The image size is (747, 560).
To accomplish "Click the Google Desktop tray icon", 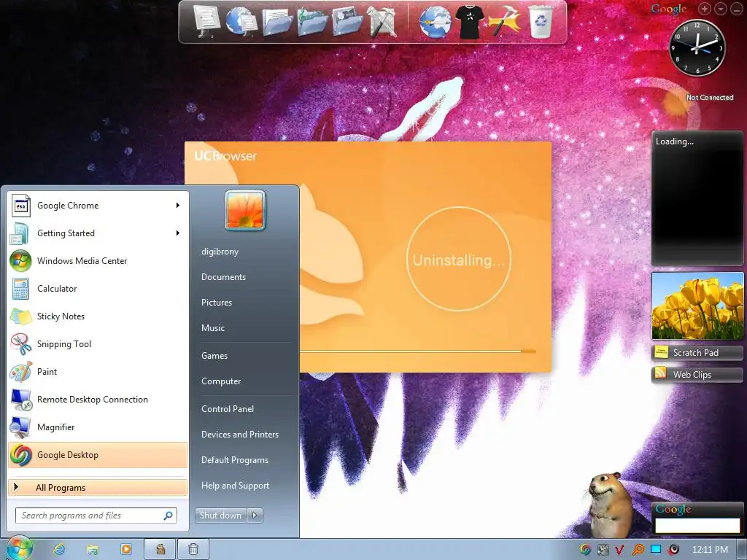I will click(586, 550).
